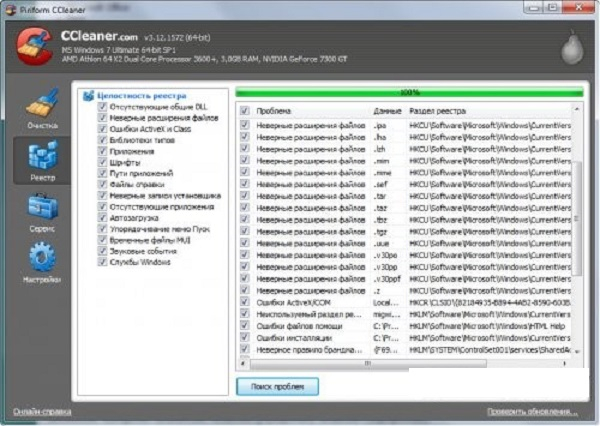Click the green 100% progress bar
The width and height of the screenshot is (600, 426).
409,92
